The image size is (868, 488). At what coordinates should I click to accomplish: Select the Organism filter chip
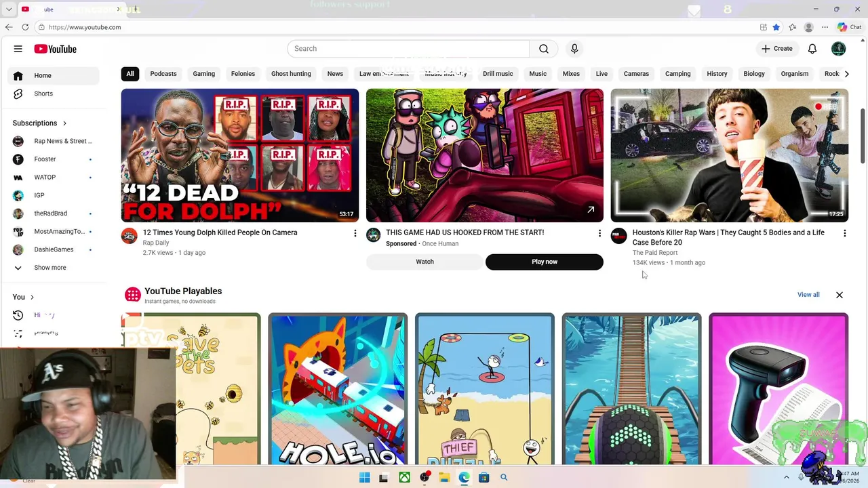click(x=794, y=74)
